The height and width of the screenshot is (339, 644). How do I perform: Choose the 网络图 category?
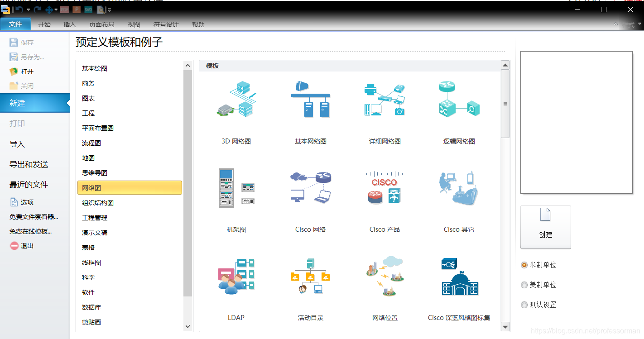[130, 187]
